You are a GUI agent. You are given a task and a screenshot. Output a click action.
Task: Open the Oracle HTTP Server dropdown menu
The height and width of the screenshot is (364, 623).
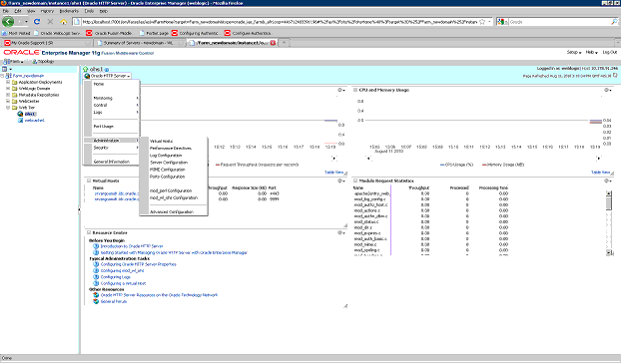(107, 76)
